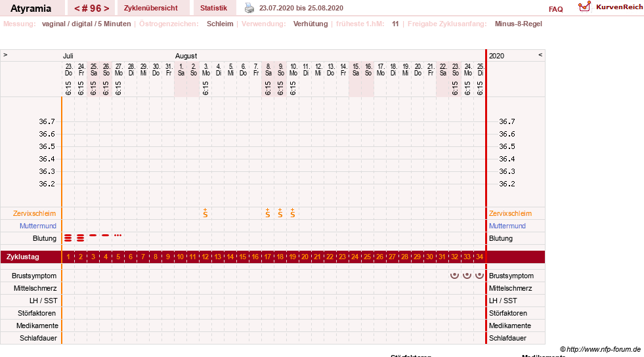Click spotting dots marker on cycle day 5
644x357 pixels.
pos(118,235)
